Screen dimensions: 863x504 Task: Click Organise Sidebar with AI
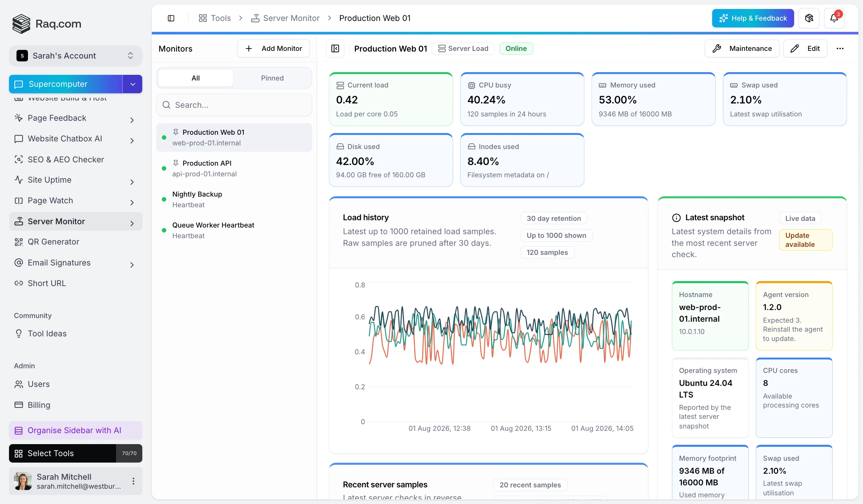[x=75, y=430]
